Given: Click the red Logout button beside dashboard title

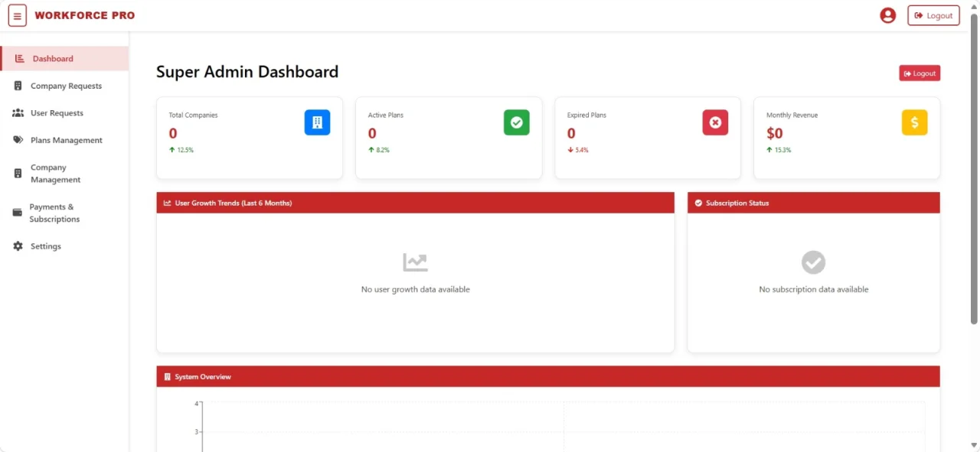Looking at the screenshot, I should coord(920,73).
